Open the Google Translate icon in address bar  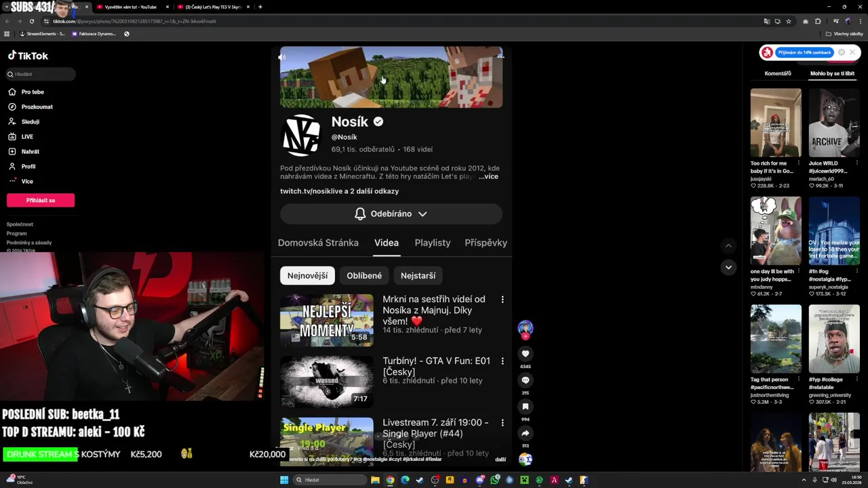[766, 21]
